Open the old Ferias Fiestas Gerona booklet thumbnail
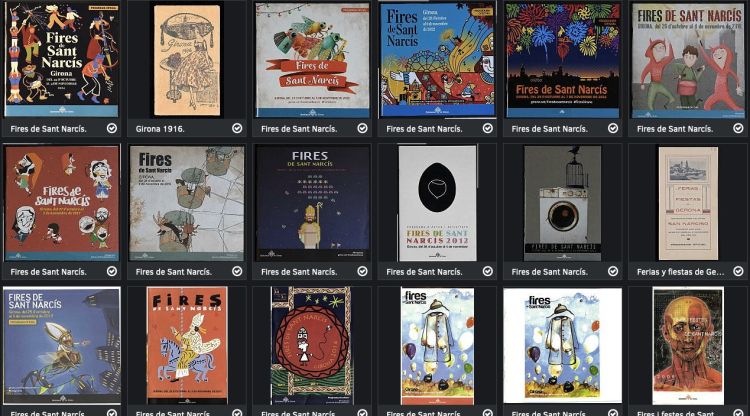 pyautogui.click(x=688, y=203)
